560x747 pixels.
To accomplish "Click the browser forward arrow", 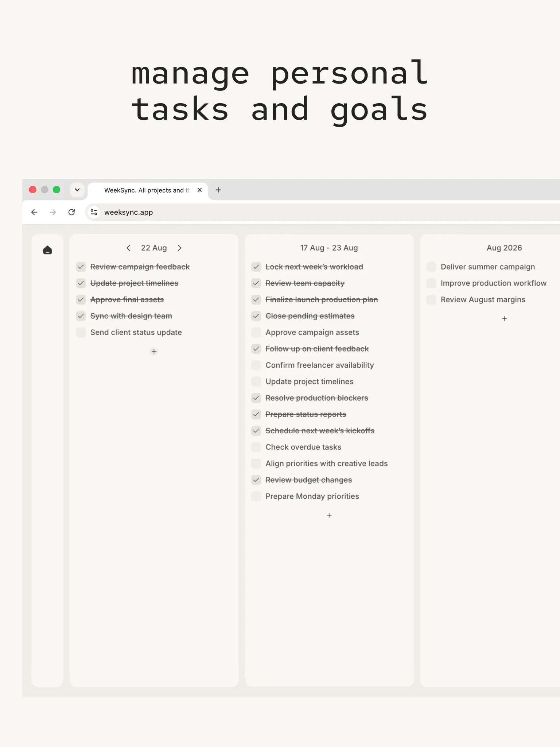I will click(53, 212).
